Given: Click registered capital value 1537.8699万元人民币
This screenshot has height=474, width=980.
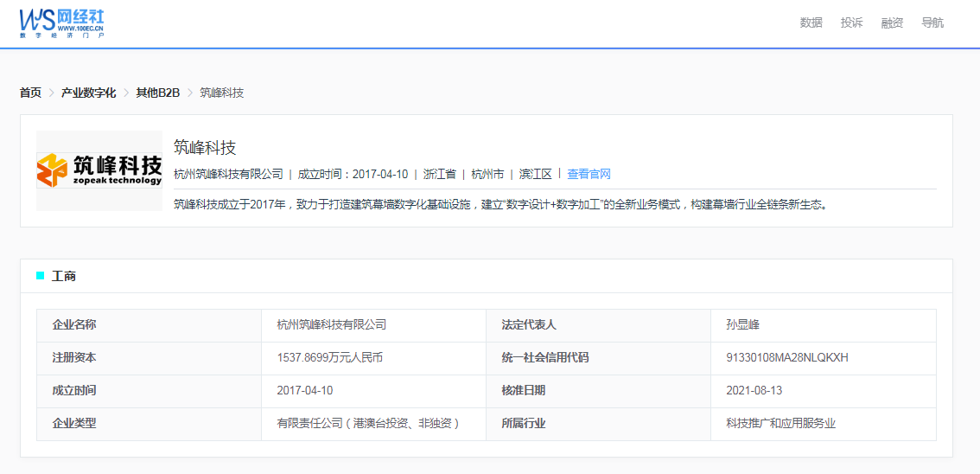Looking at the screenshot, I should pyautogui.click(x=329, y=357).
